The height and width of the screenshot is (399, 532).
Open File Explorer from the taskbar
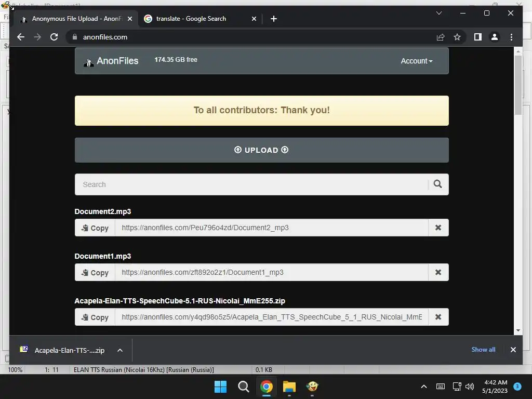pyautogui.click(x=289, y=387)
